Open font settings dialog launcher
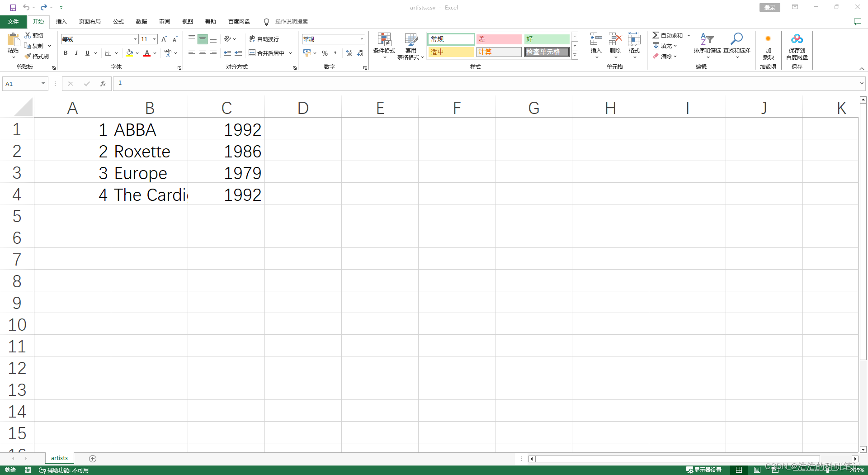868x475 pixels. pyautogui.click(x=179, y=68)
